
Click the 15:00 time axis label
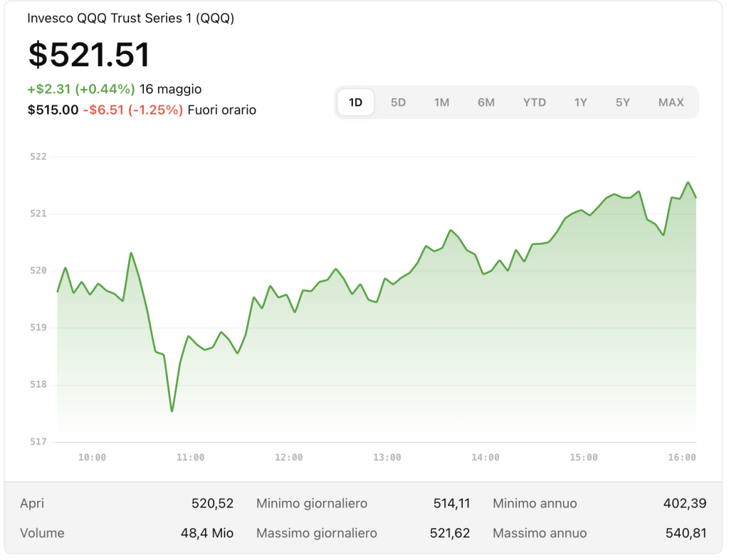(x=584, y=458)
